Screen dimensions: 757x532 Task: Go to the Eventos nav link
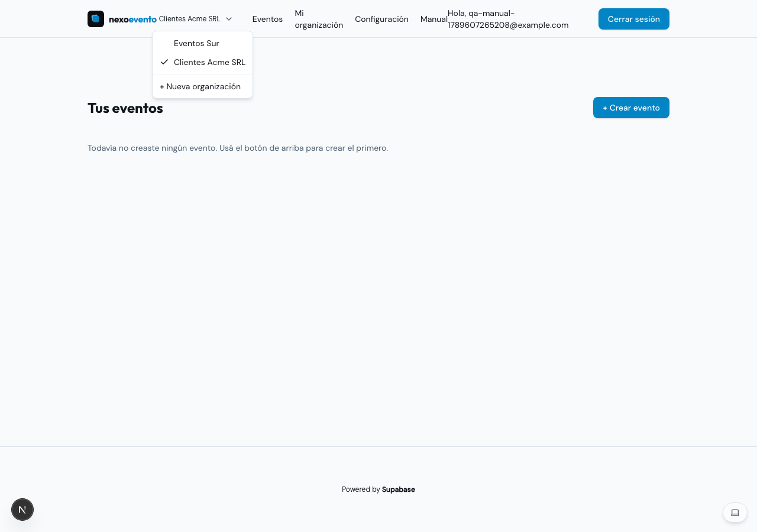pos(267,19)
